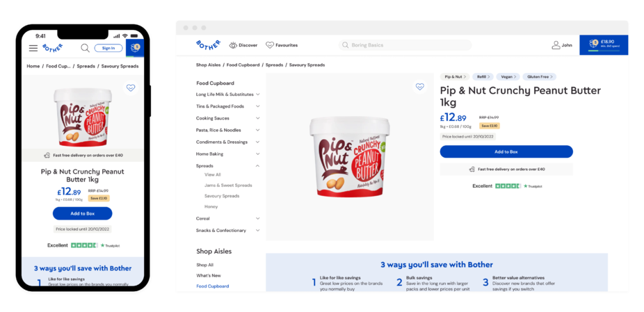This screenshot has width=644, height=312.
Task: Open Favourites in the desktop header
Action: [282, 45]
